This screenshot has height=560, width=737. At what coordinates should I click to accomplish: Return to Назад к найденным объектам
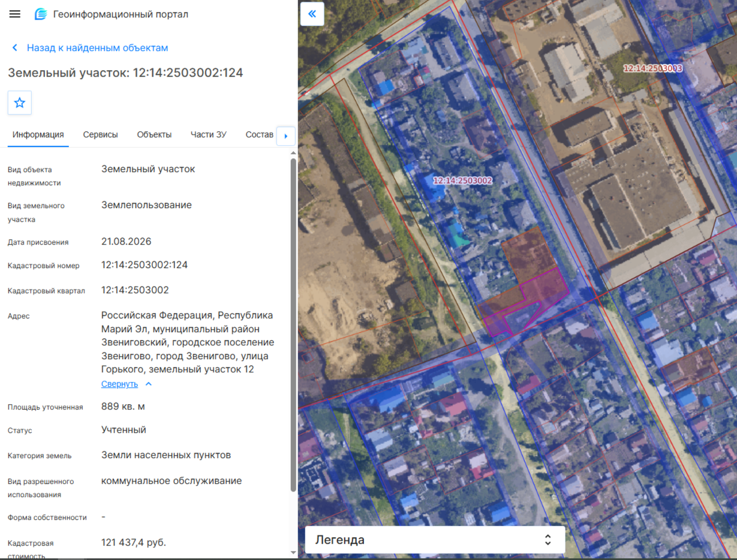97,48
